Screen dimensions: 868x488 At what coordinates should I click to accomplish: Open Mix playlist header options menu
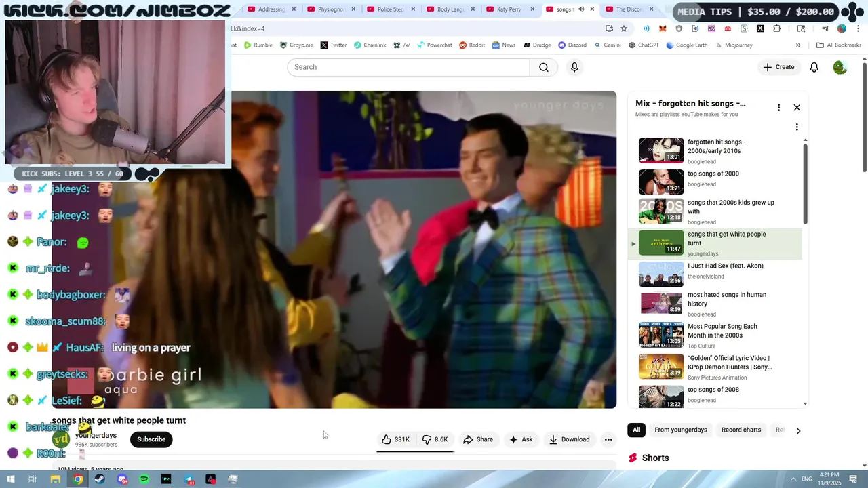click(x=778, y=108)
